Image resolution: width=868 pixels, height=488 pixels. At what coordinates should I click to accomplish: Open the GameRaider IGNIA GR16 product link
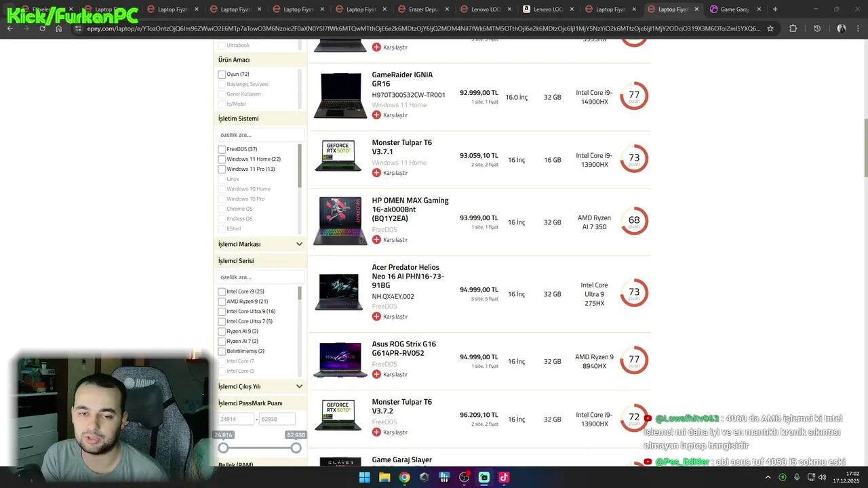click(x=402, y=79)
